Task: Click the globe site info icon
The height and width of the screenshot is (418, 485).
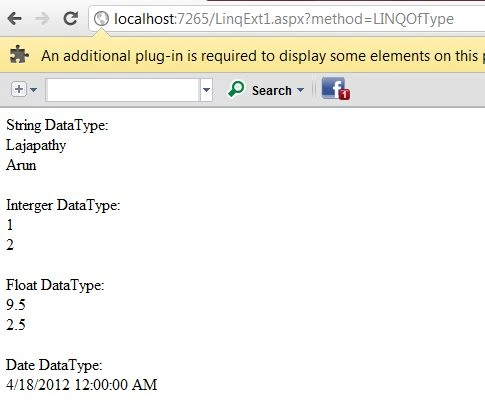Action: (101, 19)
